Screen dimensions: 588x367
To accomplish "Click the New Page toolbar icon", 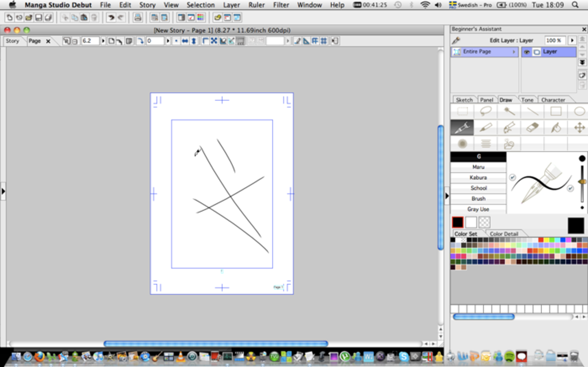I will pyautogui.click(x=9, y=18).
